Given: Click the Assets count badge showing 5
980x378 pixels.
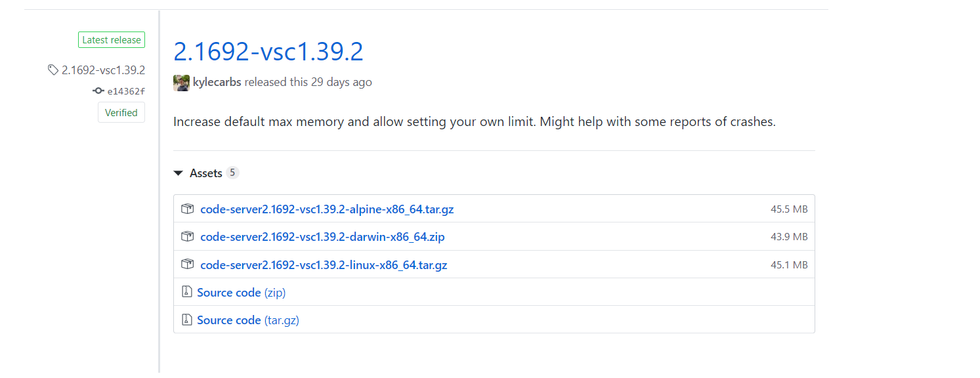Looking at the screenshot, I should tap(232, 173).
